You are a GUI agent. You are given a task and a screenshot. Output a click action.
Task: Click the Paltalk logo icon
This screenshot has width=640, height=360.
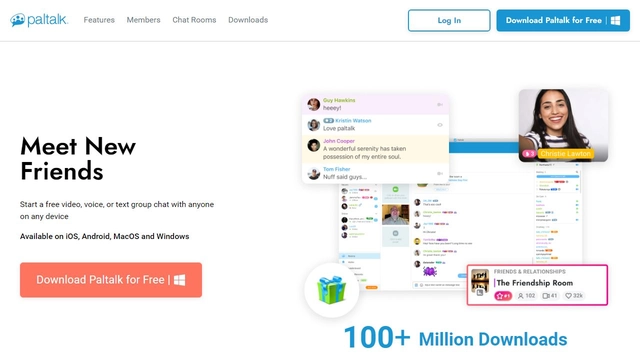tap(18, 20)
